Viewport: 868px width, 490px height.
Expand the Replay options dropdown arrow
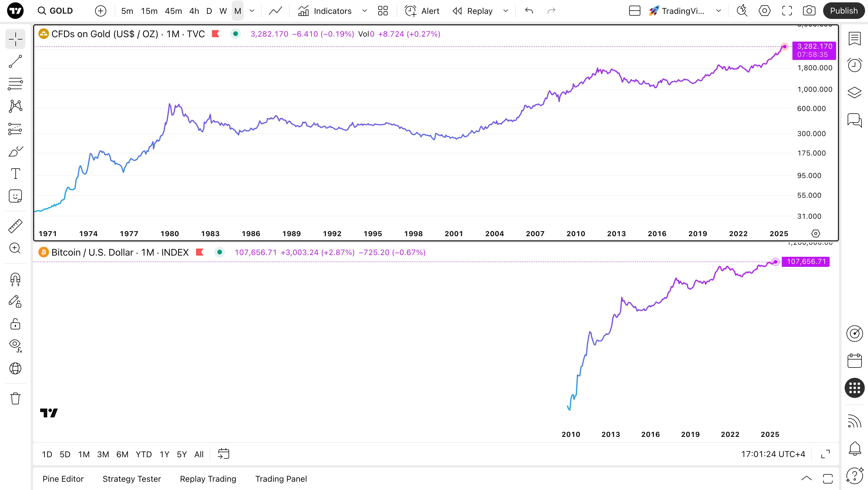[x=505, y=11]
